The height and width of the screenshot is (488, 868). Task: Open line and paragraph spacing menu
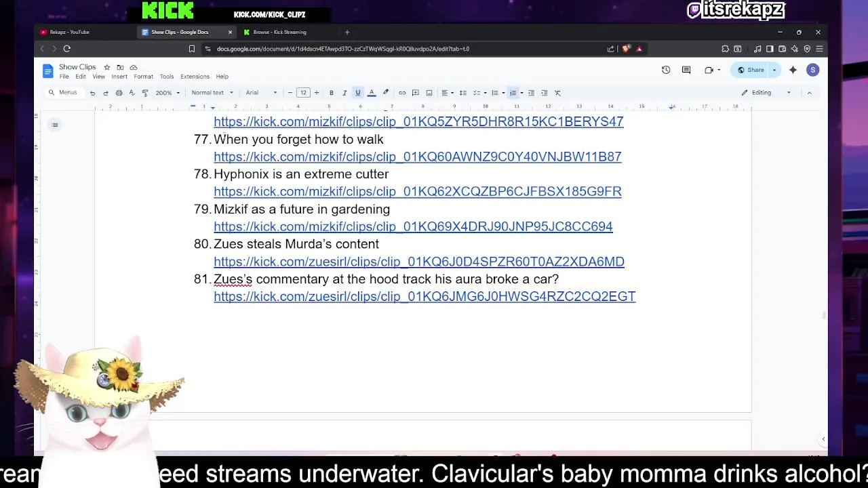(x=462, y=93)
